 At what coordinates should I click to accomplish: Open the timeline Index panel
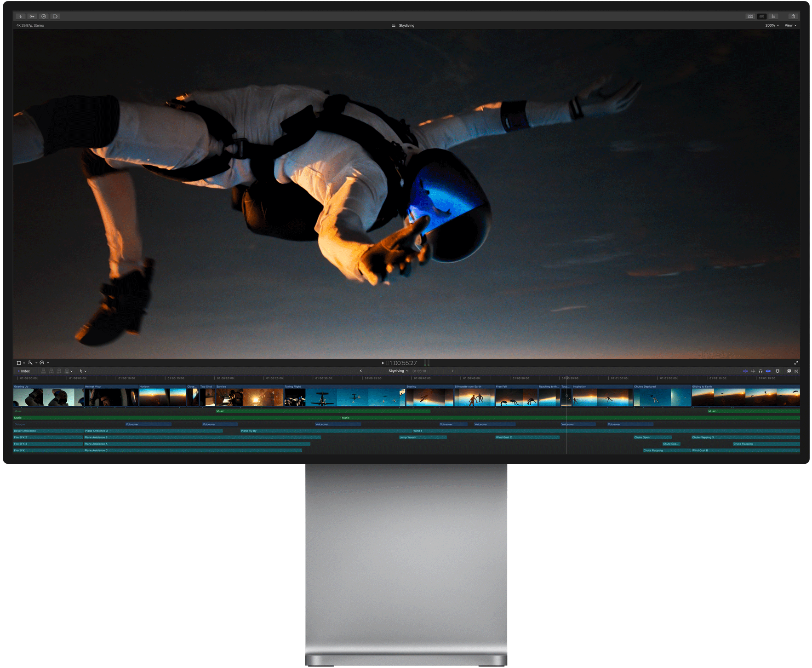point(24,371)
